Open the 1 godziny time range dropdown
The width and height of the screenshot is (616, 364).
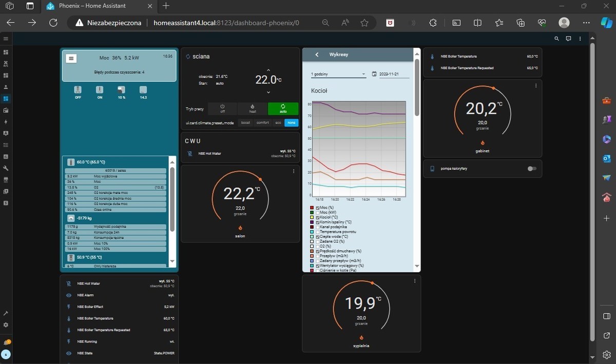(x=338, y=74)
